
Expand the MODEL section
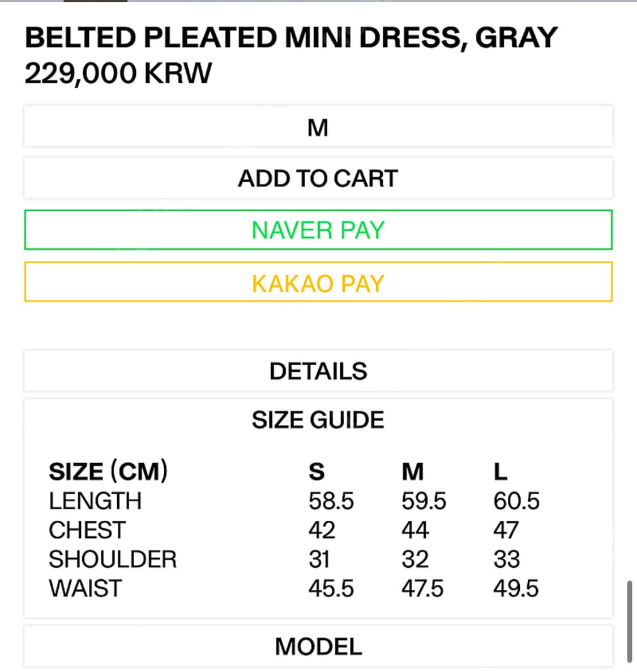[318, 647]
